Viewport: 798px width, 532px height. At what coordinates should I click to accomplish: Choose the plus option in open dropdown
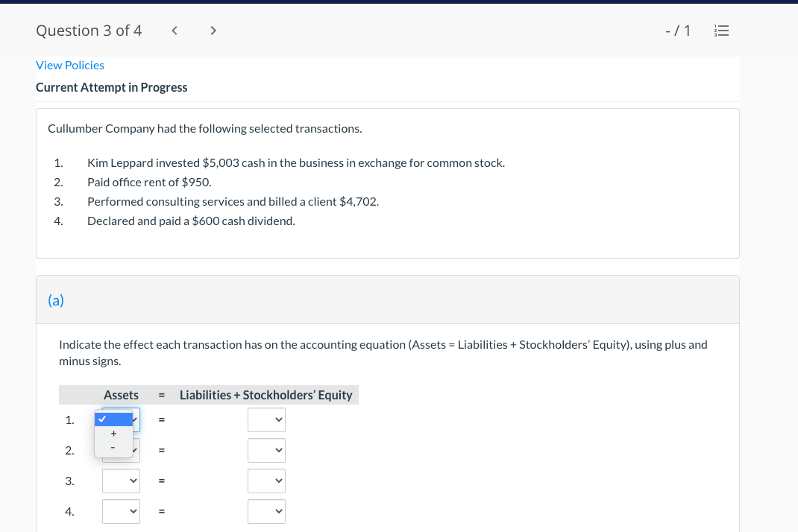pos(113,434)
